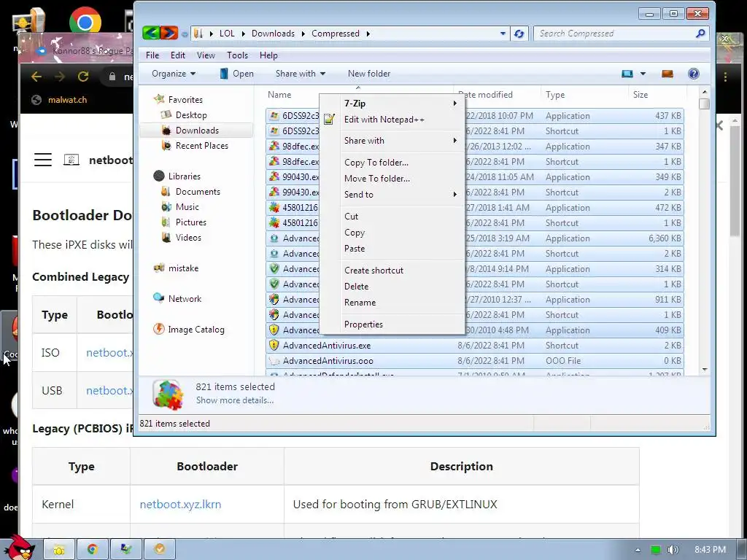Open the File menu
Image resolution: width=747 pixels, height=560 pixels.
click(152, 55)
